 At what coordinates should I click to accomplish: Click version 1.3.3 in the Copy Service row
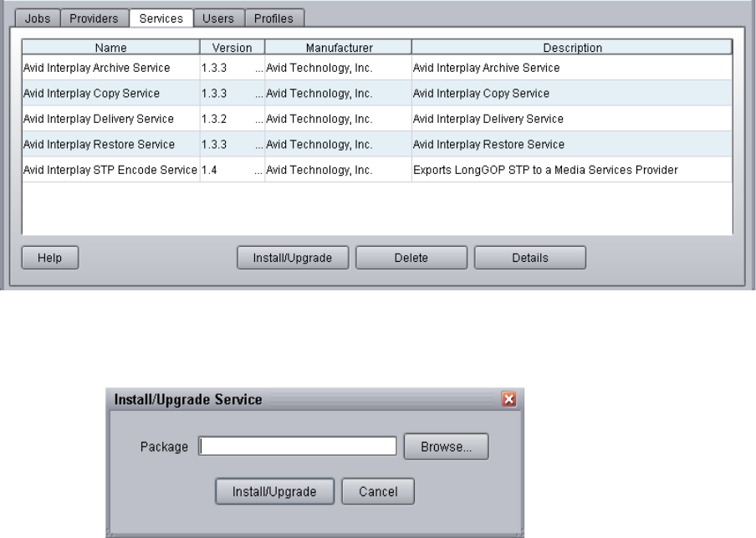point(232,93)
